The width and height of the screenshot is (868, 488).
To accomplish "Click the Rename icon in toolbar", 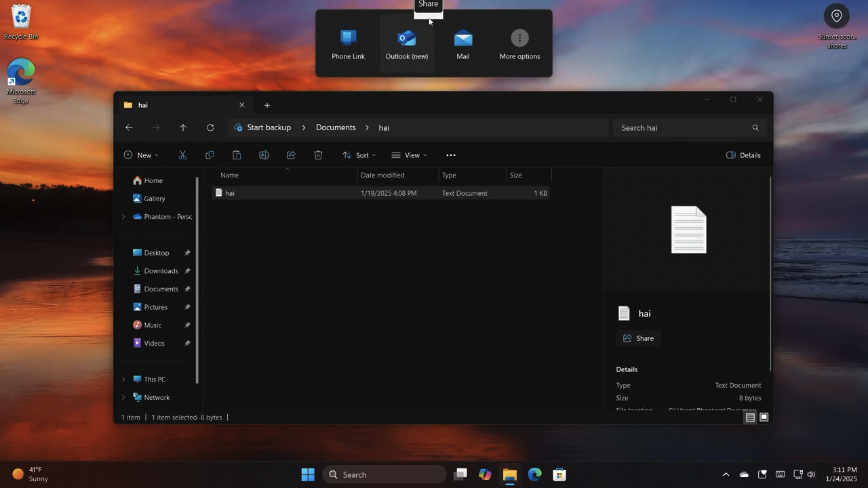I will (x=264, y=155).
